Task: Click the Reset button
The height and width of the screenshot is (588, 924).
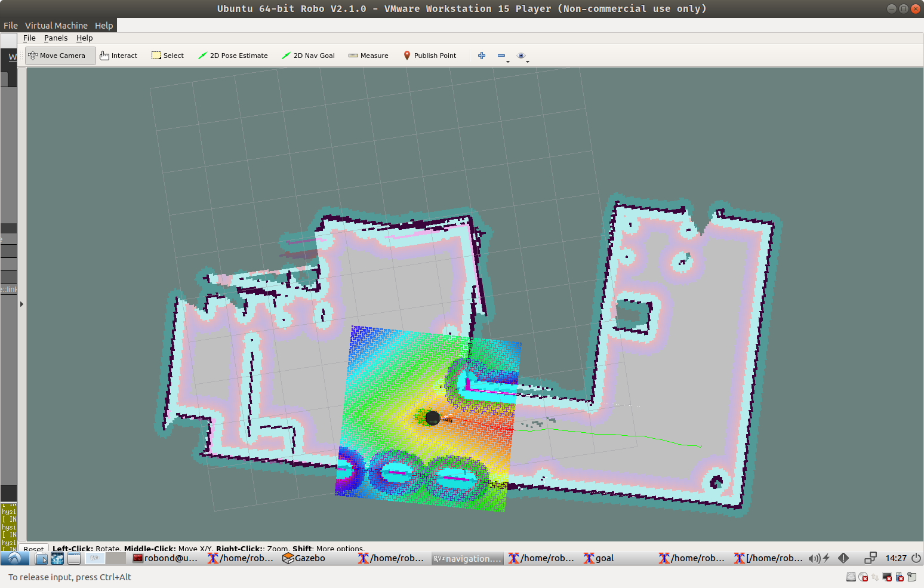Action: (x=33, y=549)
